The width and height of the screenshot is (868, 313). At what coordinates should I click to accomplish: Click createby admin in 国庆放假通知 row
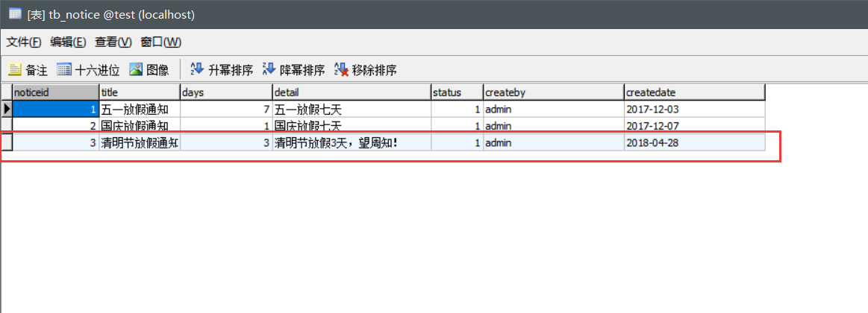click(x=553, y=125)
